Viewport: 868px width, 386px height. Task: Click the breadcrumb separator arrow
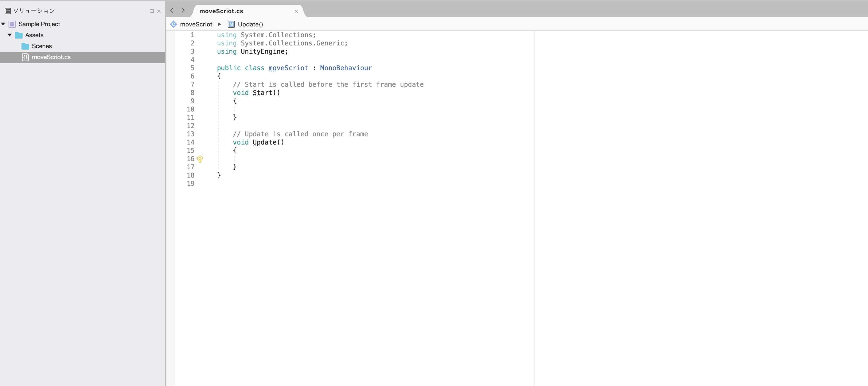(220, 24)
